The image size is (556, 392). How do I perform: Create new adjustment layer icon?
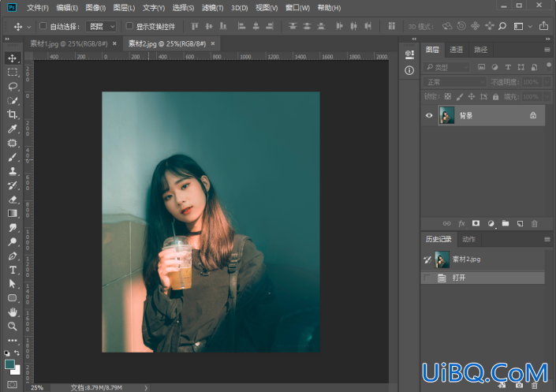coord(491,223)
